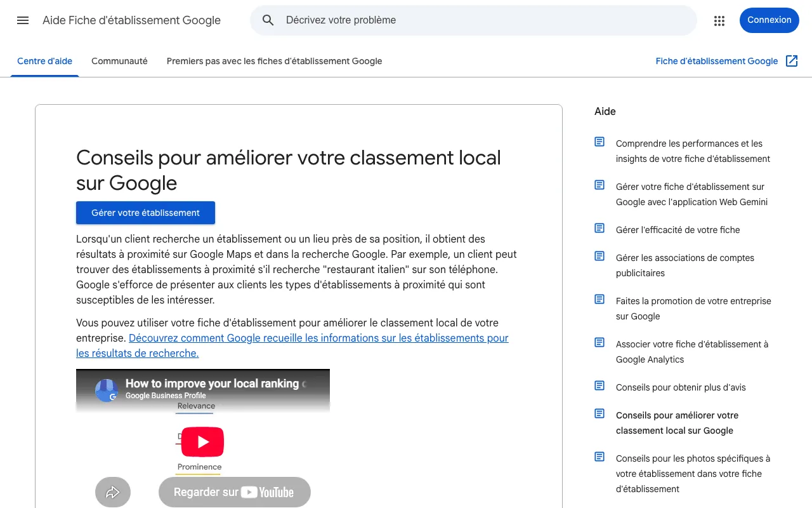
Task: Click article icon beside Conseils pour améliorer votre classement
Action: 599,413
